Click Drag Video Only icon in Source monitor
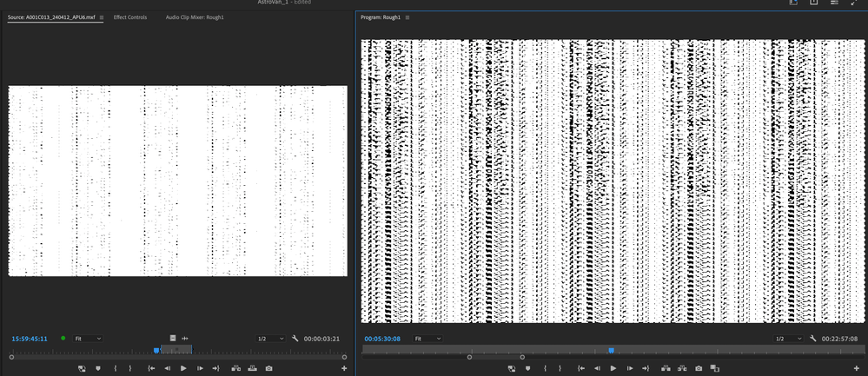Image resolution: width=868 pixels, height=376 pixels. (173, 338)
